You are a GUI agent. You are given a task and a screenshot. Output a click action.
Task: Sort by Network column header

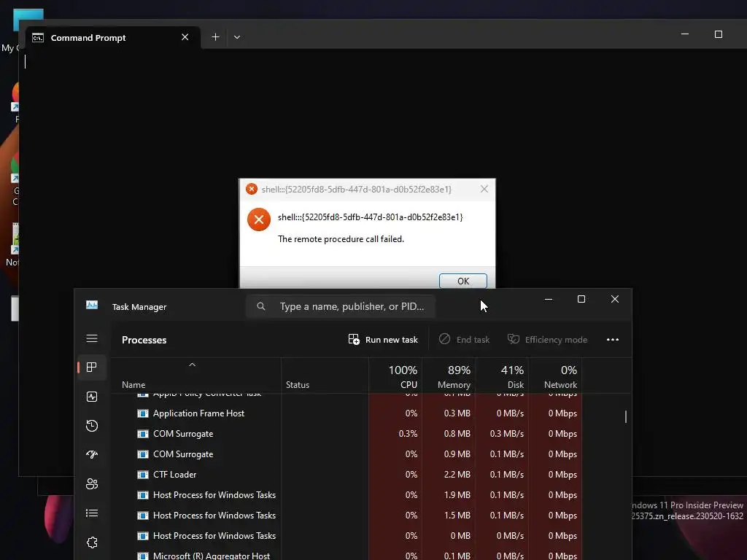556,377
